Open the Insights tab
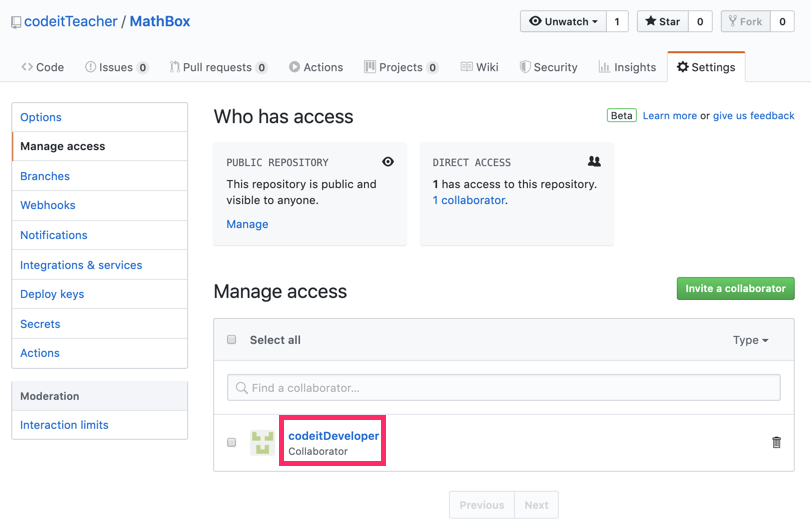The image size is (811, 526). click(627, 67)
